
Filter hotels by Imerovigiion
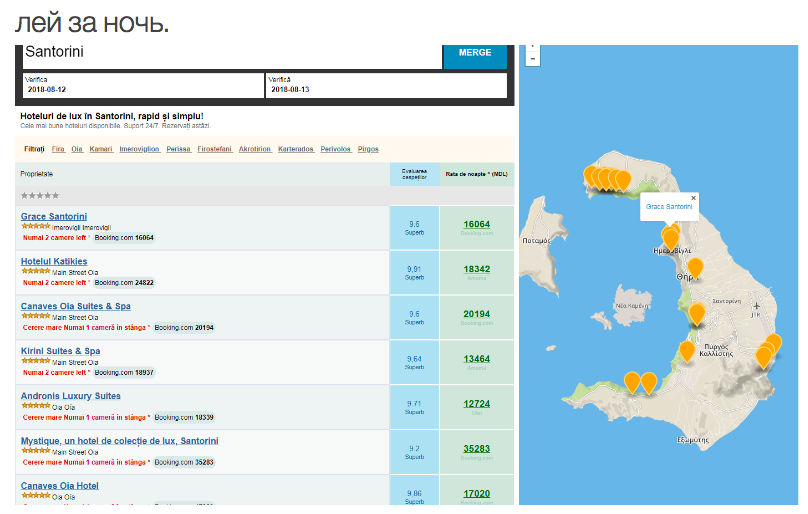(139, 149)
